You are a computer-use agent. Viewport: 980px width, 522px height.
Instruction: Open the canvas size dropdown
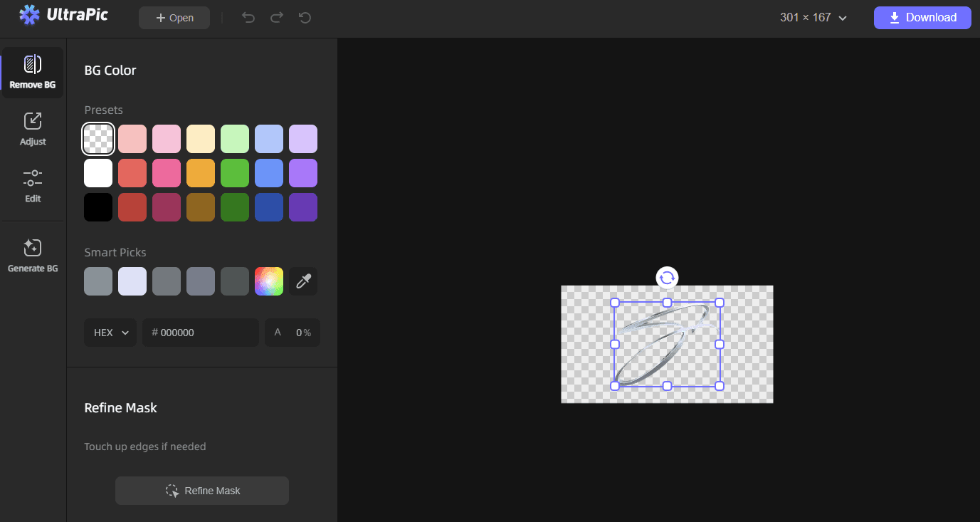[x=813, y=17]
